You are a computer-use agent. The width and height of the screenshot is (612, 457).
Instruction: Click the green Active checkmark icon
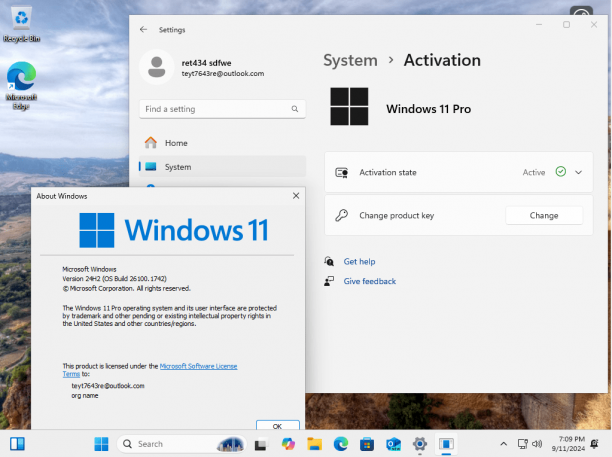tap(560, 172)
